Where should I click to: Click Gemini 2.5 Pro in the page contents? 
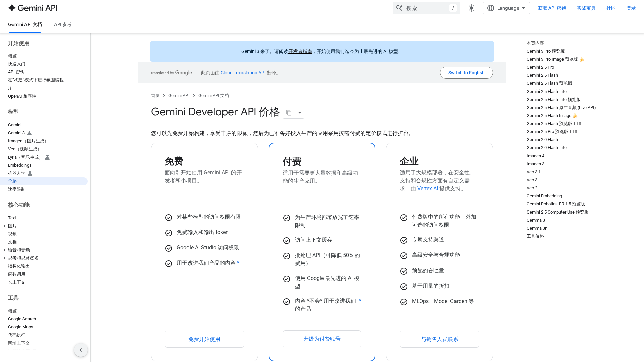click(x=540, y=67)
